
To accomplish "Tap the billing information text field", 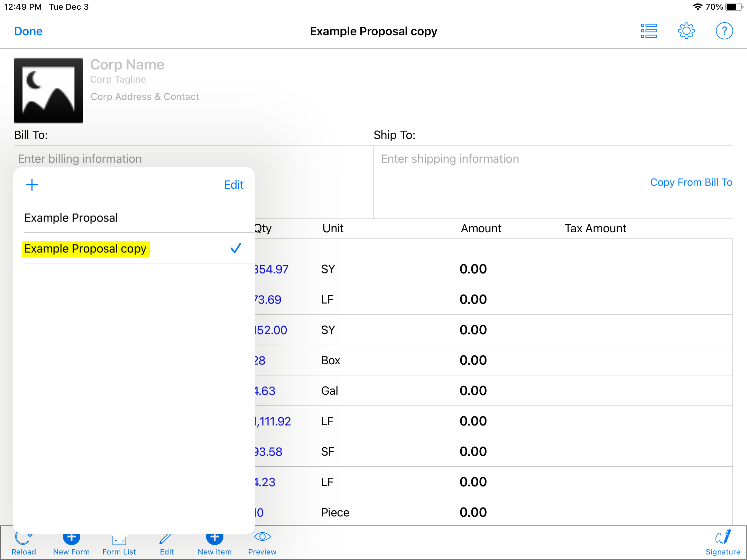I will tap(80, 159).
